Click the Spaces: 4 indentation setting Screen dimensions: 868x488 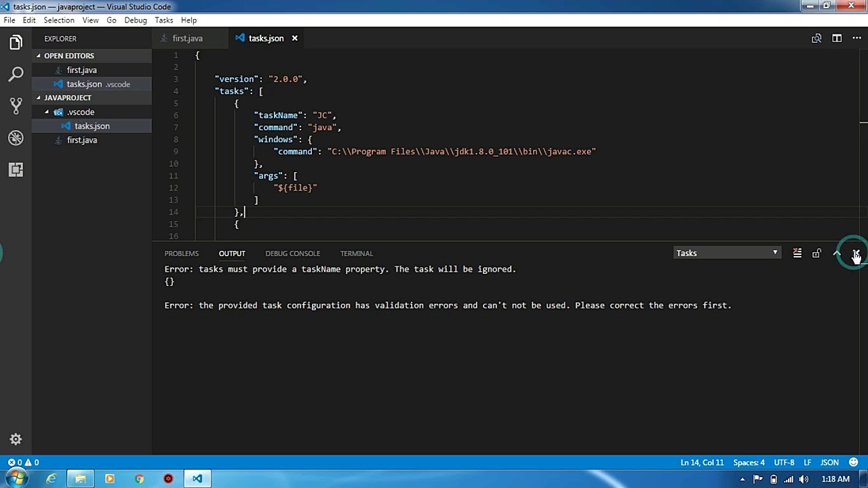pyautogui.click(x=749, y=462)
